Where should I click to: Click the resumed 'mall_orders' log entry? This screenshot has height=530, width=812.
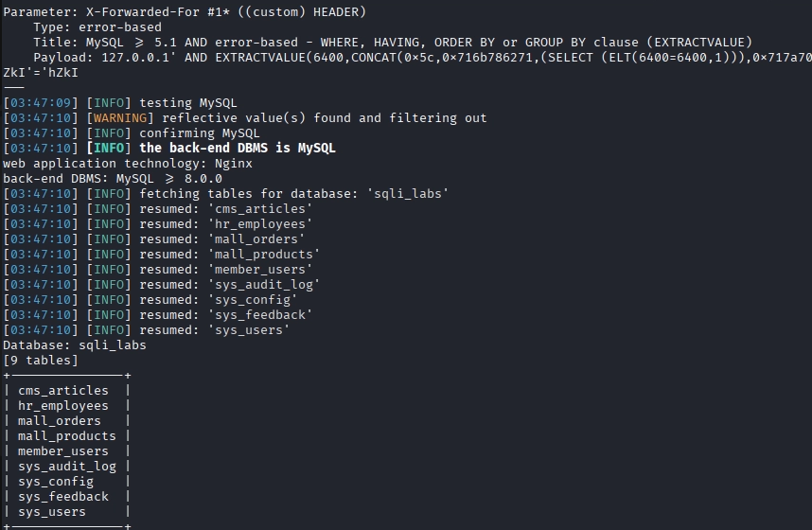coord(221,238)
